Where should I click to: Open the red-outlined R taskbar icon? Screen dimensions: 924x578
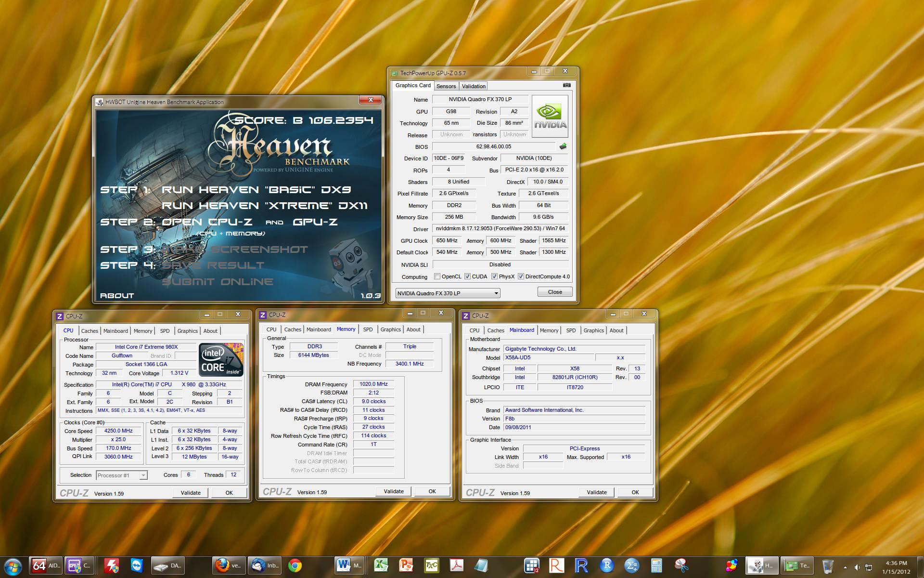click(556, 565)
